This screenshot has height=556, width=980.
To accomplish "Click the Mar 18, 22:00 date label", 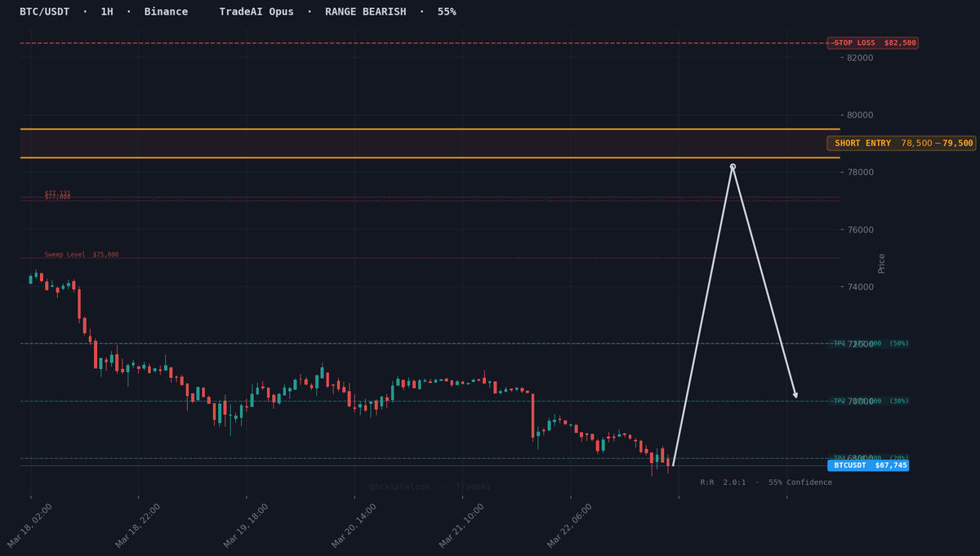I will click(138, 526).
